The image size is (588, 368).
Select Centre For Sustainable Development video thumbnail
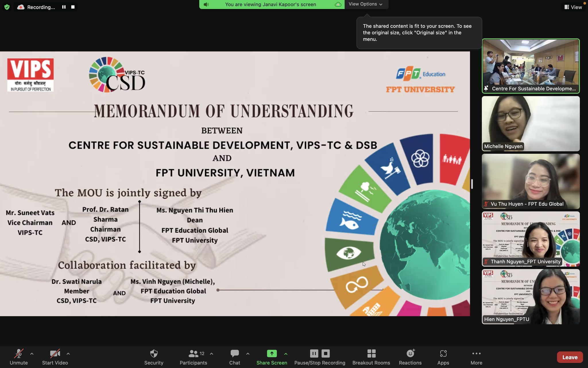[531, 66]
